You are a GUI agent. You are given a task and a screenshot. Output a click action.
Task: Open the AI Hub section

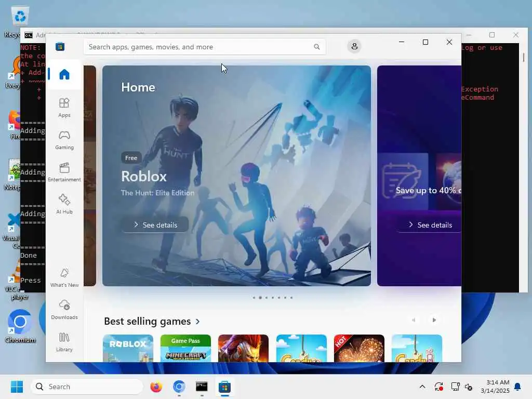(64, 204)
